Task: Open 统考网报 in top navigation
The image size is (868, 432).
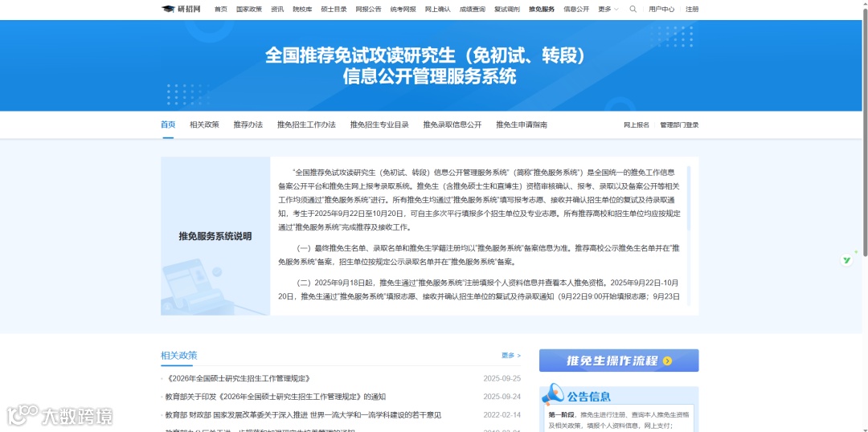Action: click(403, 9)
